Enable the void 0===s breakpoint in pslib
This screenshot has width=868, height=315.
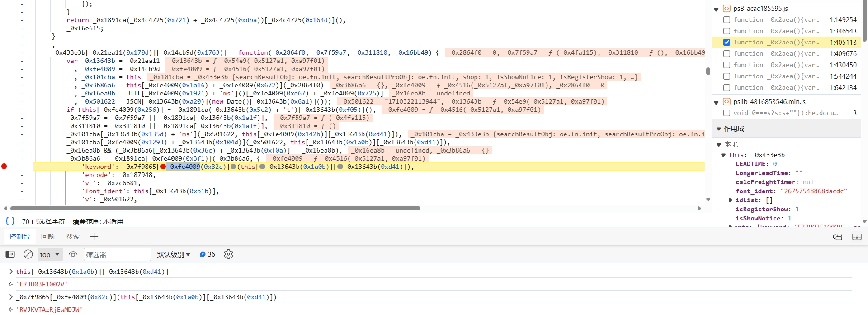726,113
